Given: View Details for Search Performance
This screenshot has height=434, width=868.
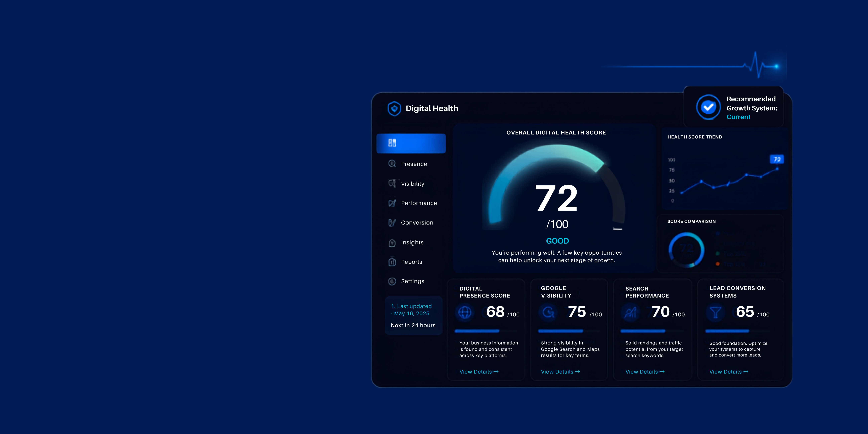Looking at the screenshot, I should tap(645, 372).
